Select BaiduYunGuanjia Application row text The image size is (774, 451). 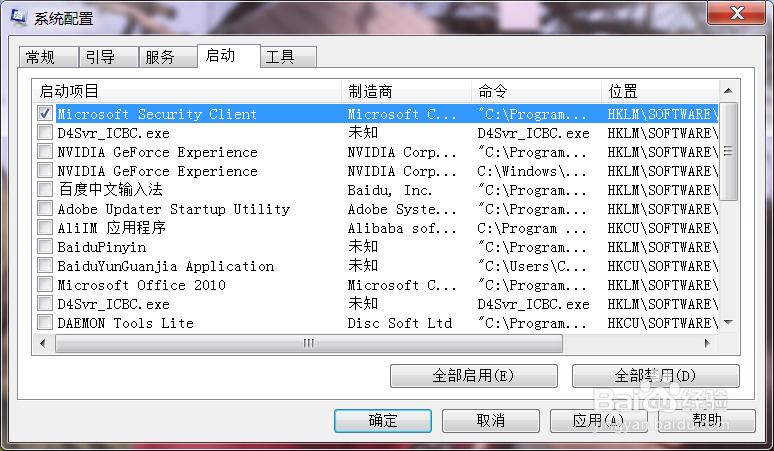pos(166,266)
